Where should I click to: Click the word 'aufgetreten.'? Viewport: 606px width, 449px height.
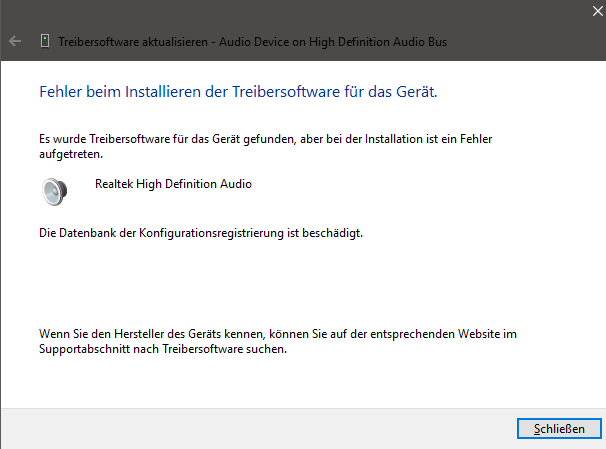point(71,154)
